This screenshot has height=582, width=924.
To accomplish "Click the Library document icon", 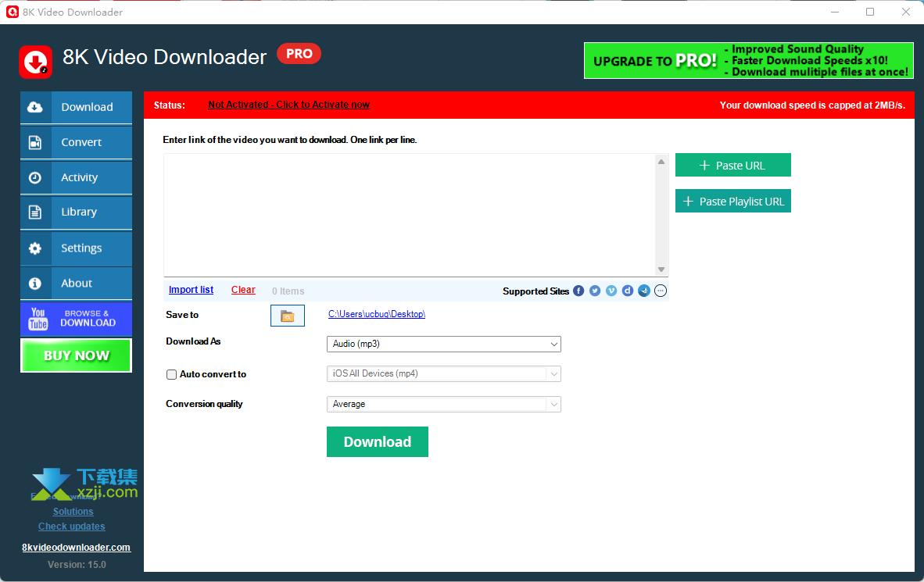I will pyautogui.click(x=35, y=212).
